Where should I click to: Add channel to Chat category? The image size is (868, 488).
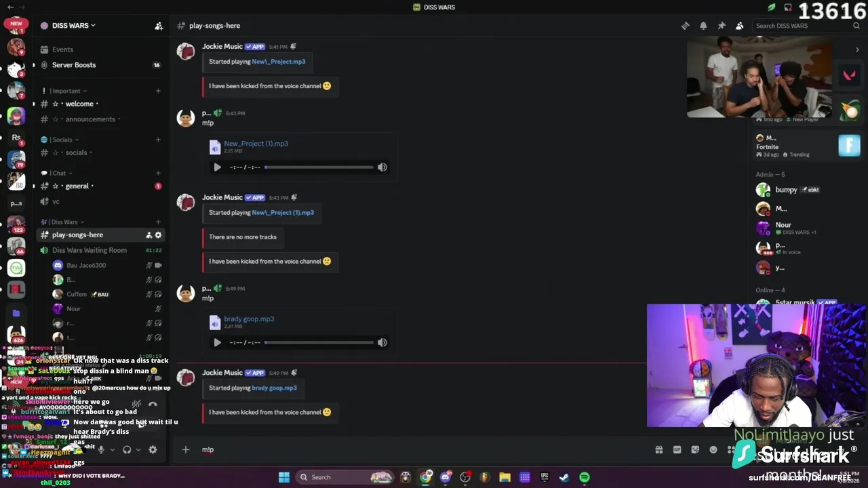pos(158,173)
